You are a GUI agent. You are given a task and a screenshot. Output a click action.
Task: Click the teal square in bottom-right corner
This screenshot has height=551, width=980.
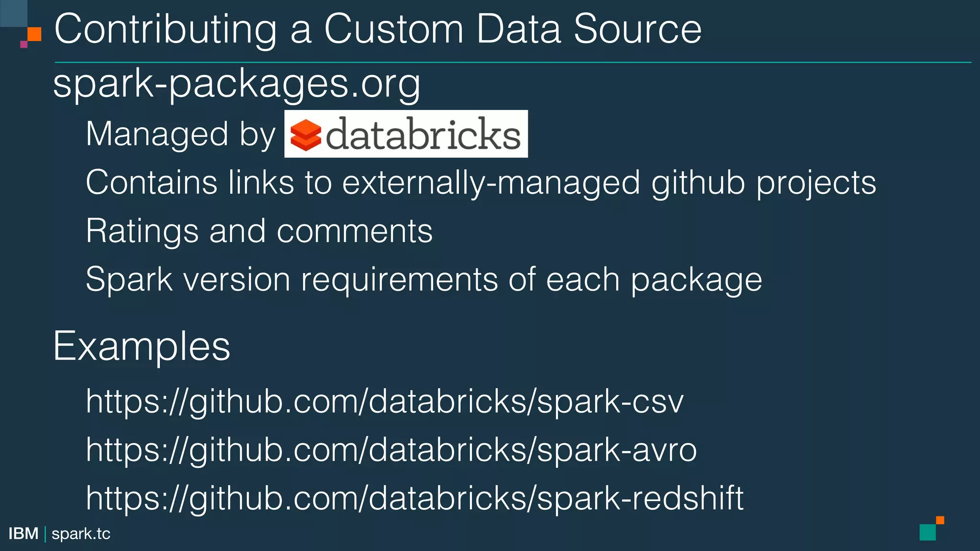[x=927, y=532]
